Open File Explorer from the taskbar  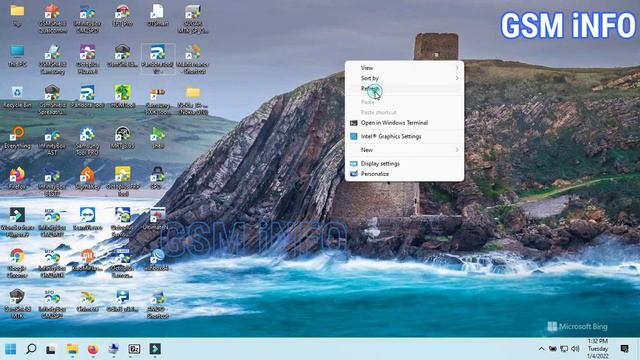[72, 349]
